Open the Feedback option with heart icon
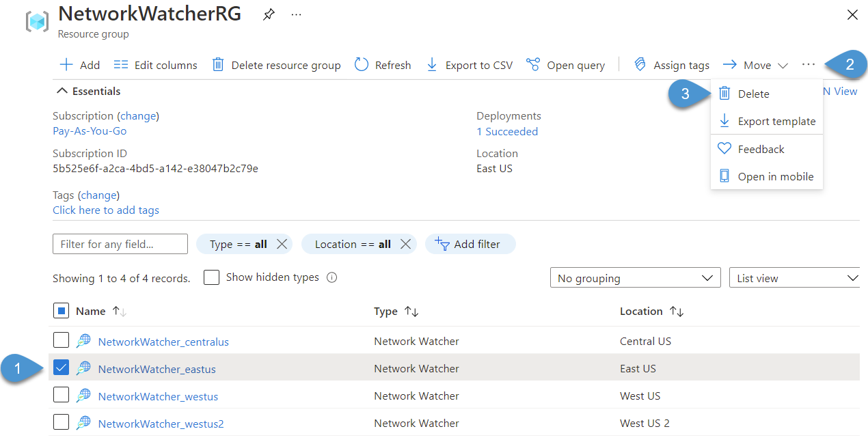The image size is (868, 442). (x=761, y=148)
